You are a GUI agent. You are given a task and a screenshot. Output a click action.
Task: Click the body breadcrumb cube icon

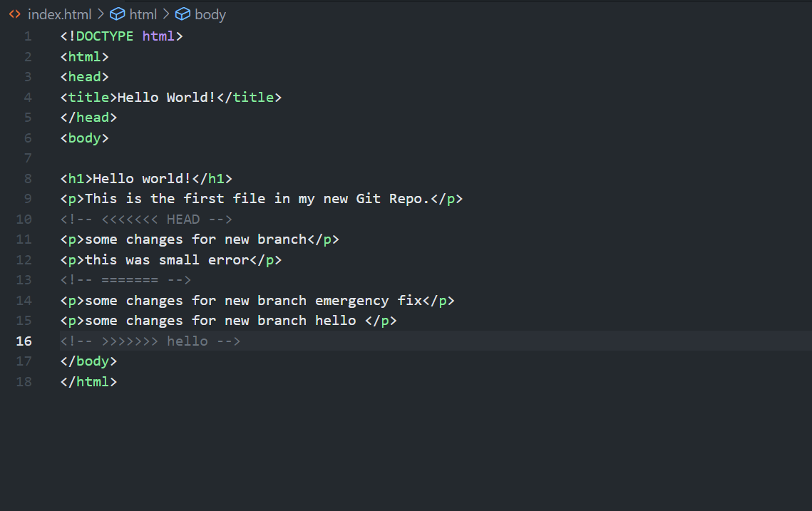pyautogui.click(x=183, y=14)
